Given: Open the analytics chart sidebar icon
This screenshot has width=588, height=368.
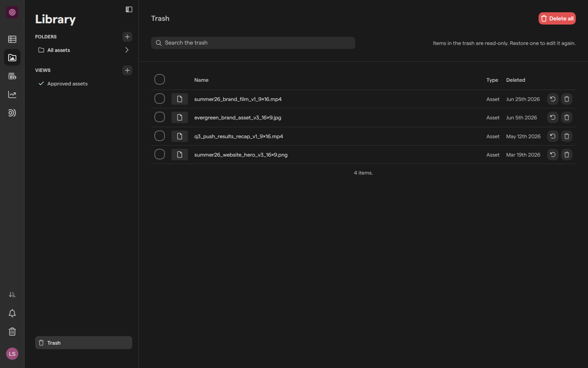Looking at the screenshot, I should click(12, 94).
